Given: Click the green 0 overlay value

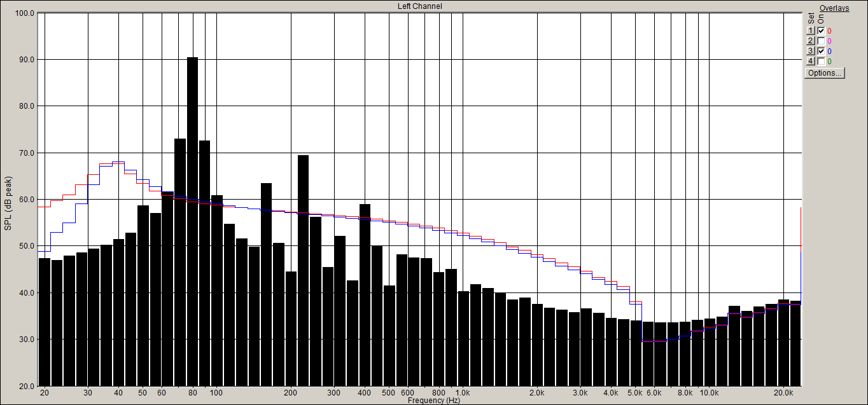Looking at the screenshot, I should click(x=829, y=62).
